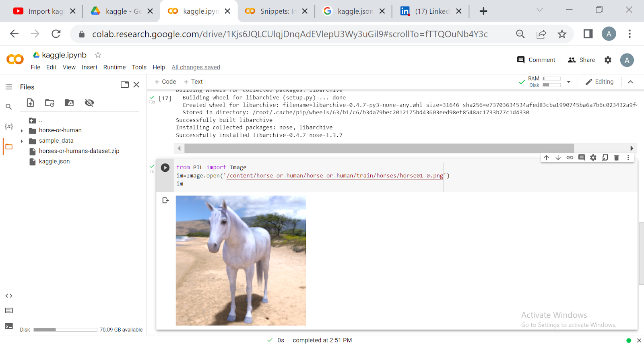Open the Edit menu
Image resolution: width=644 pixels, height=345 pixels.
point(51,67)
